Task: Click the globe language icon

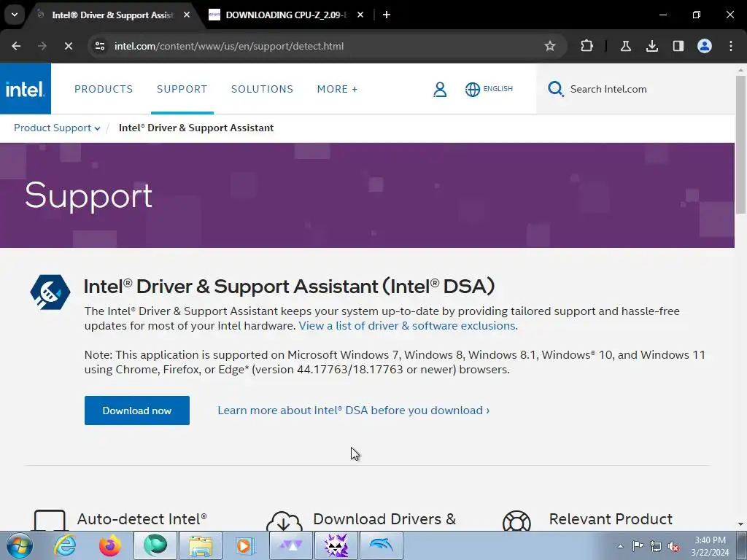Action: click(x=472, y=89)
